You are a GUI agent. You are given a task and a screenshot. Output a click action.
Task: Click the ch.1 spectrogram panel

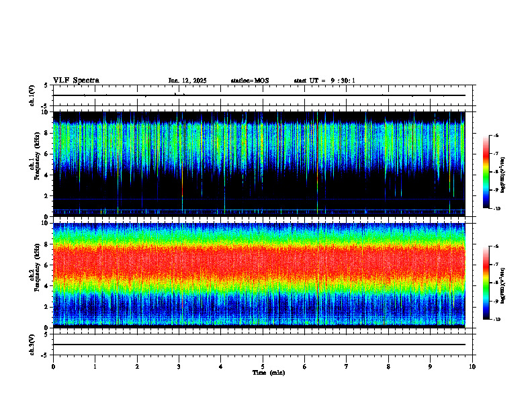(x=259, y=164)
